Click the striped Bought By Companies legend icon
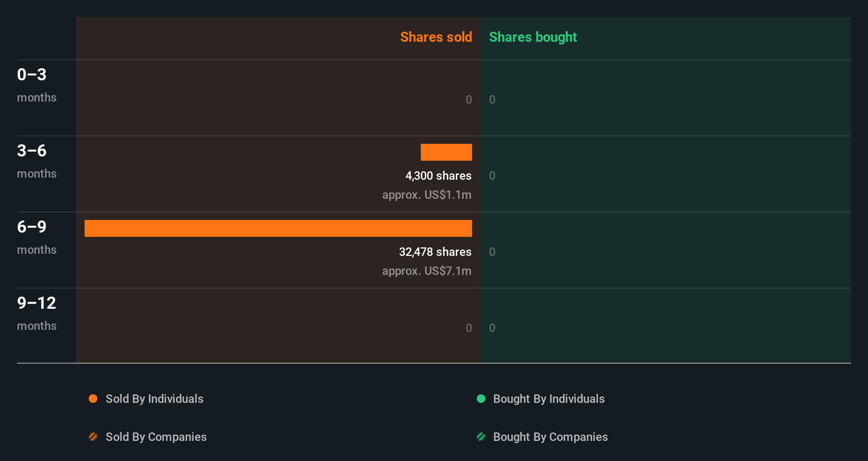This screenshot has width=868, height=461. click(481, 437)
